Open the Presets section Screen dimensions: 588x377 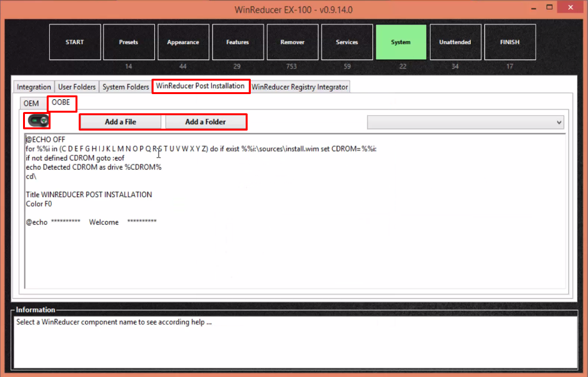129,42
